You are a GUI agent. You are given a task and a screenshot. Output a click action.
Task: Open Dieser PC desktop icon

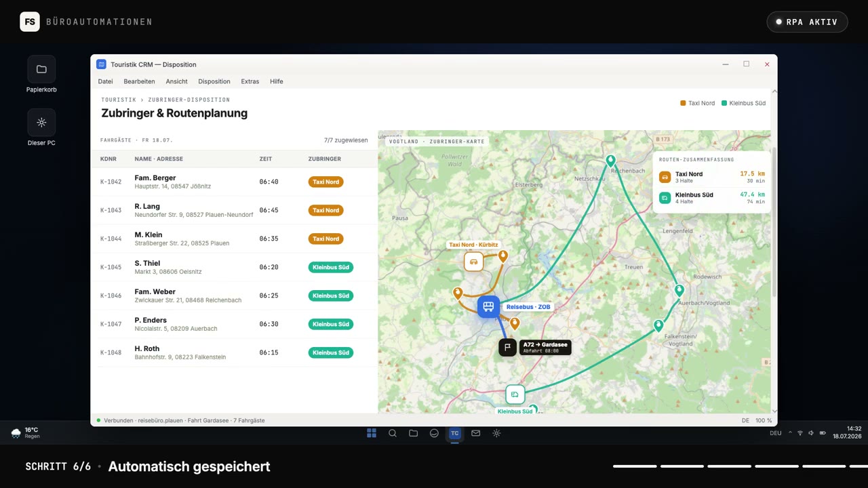pyautogui.click(x=41, y=128)
